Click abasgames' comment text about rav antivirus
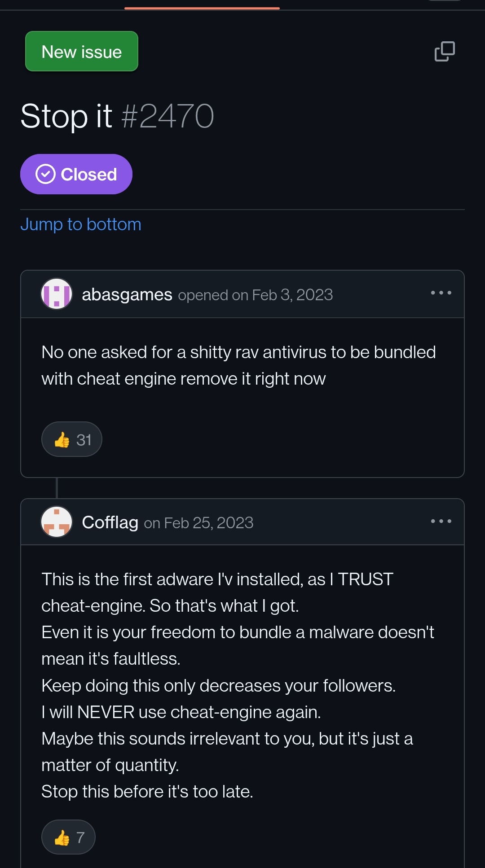The image size is (485, 868). 238,365
